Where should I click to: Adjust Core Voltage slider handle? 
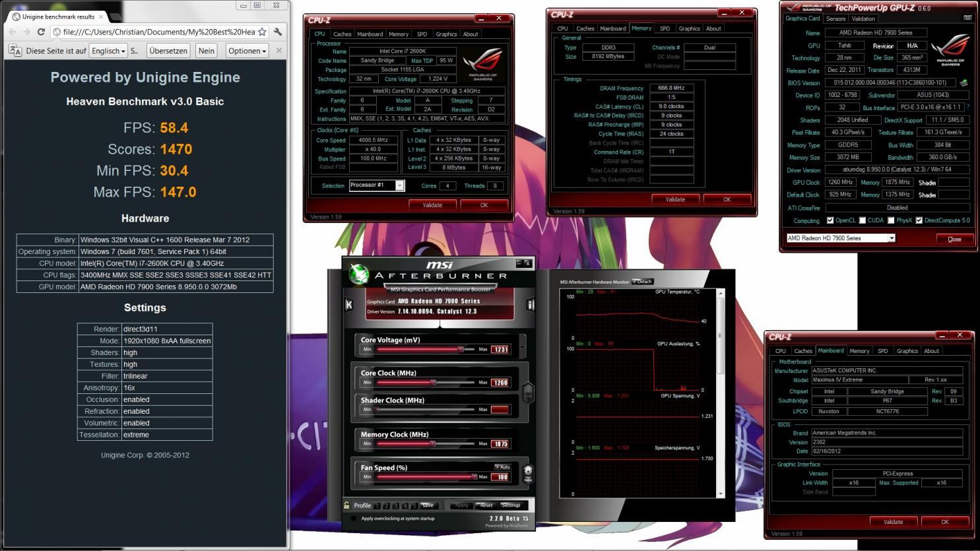point(461,349)
